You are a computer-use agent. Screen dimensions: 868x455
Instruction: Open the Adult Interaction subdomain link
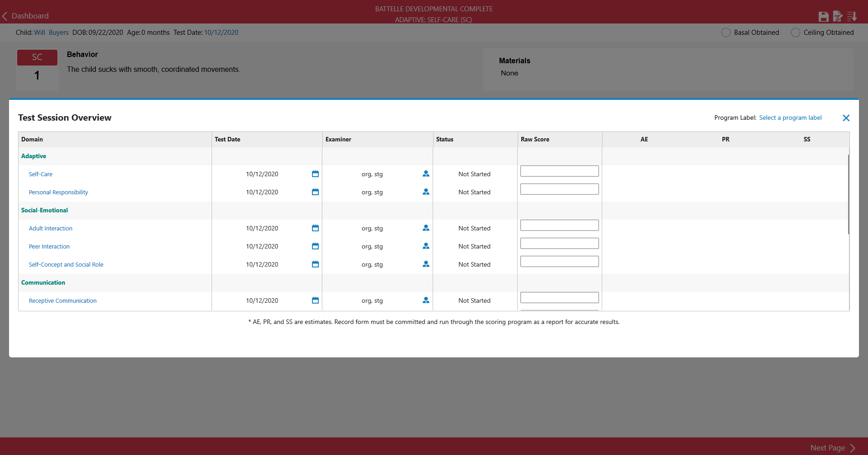[x=51, y=229]
